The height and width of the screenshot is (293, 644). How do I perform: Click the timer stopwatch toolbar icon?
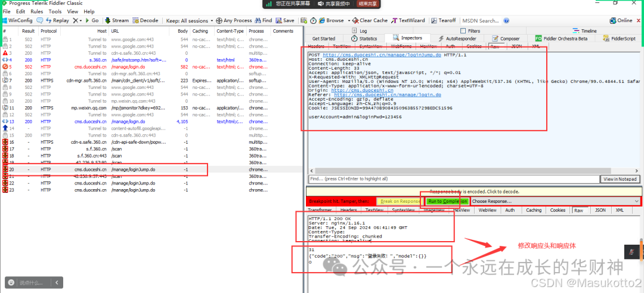click(313, 20)
